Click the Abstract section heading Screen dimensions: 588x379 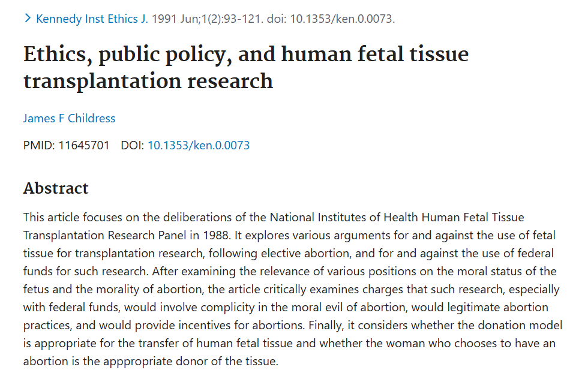point(56,188)
